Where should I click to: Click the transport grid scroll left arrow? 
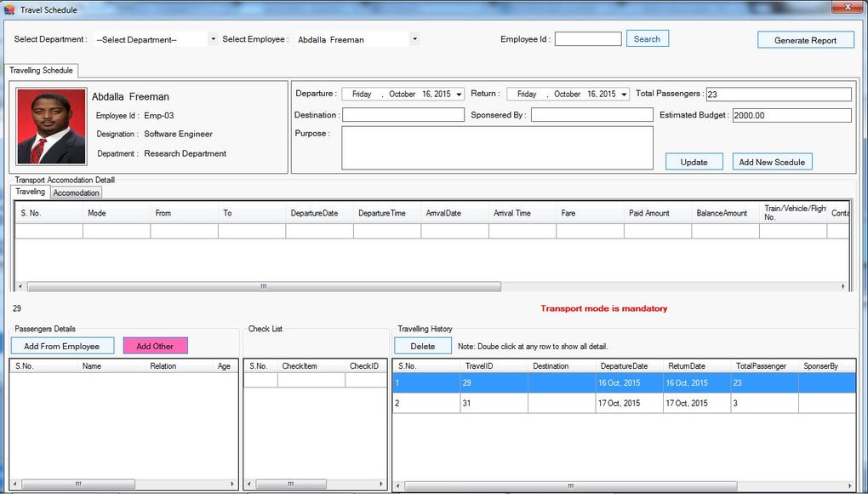(x=20, y=286)
